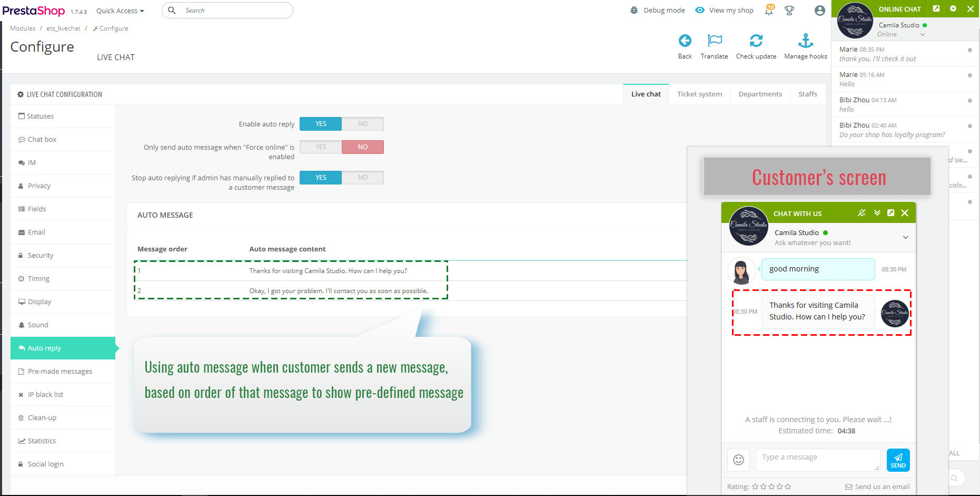Click the search magnifier icon
980x496 pixels.
(172, 10)
